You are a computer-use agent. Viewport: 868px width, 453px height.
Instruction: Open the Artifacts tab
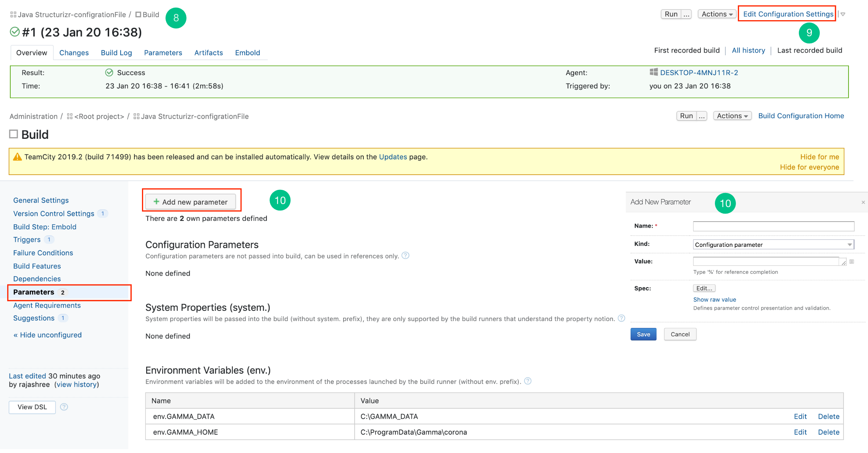pyautogui.click(x=208, y=53)
